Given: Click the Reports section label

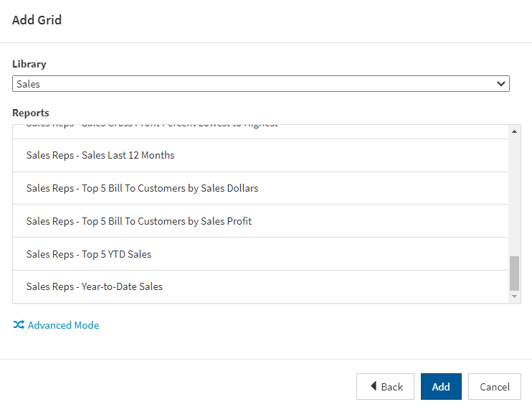Looking at the screenshot, I should tap(31, 113).
